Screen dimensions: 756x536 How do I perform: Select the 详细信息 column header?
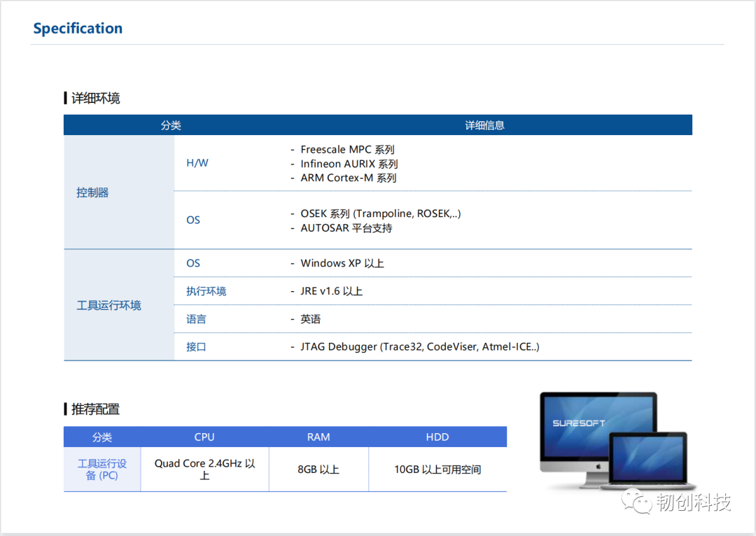[x=484, y=125]
